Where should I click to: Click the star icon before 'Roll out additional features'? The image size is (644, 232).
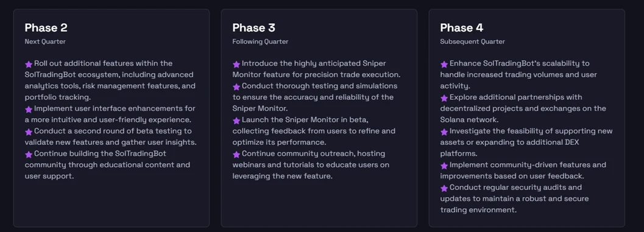[x=29, y=64]
